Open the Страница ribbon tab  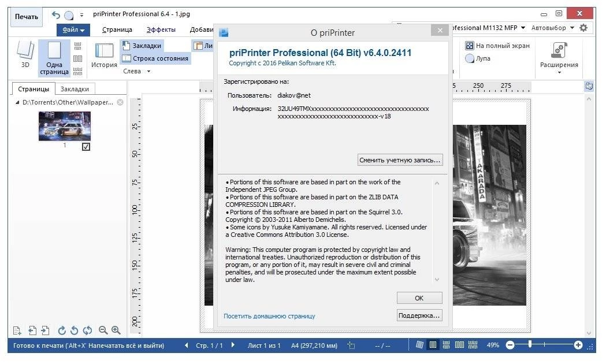[117, 29]
